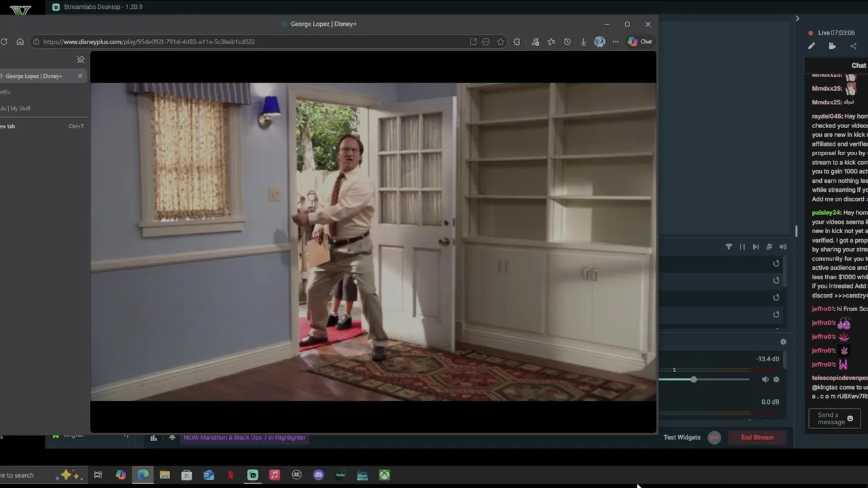
Task: Open the browser profile avatar
Action: coord(599,41)
